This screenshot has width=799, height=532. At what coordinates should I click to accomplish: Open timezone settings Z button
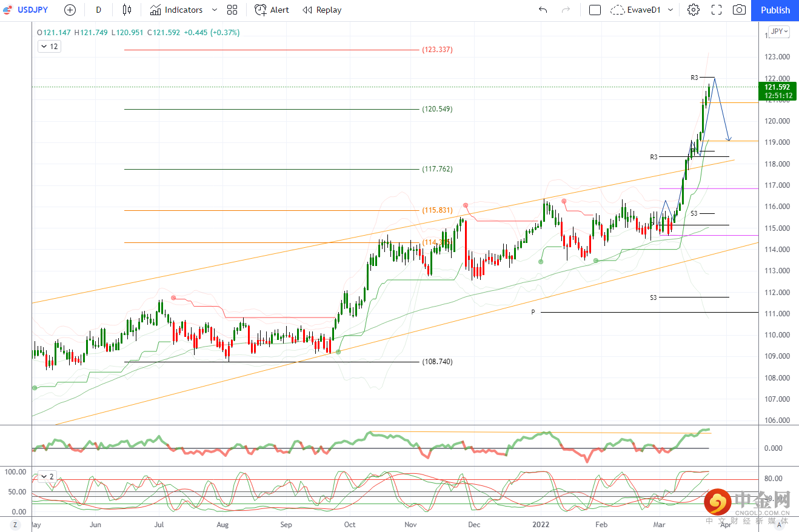[x=15, y=525]
